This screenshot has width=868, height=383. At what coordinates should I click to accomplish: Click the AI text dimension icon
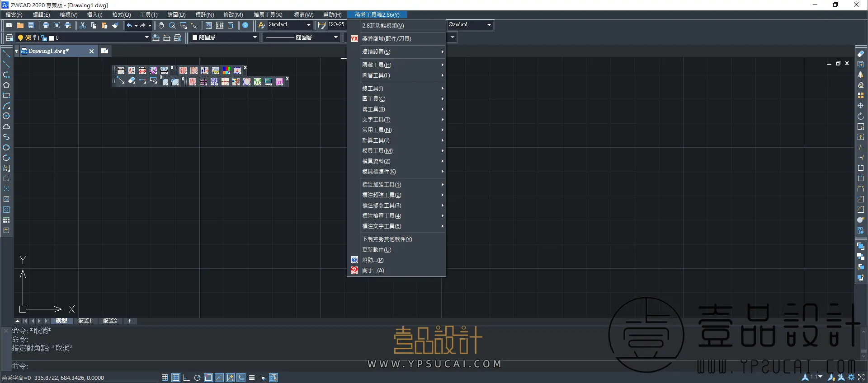[x=132, y=70]
